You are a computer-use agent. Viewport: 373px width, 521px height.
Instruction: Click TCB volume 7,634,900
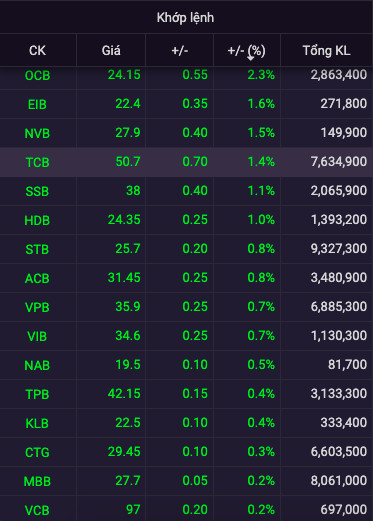tap(339, 162)
